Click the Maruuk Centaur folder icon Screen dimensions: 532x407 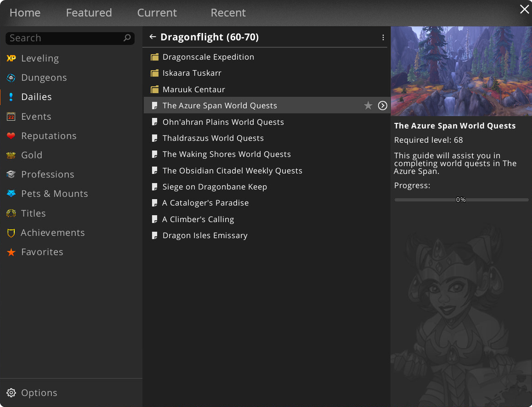(x=155, y=89)
